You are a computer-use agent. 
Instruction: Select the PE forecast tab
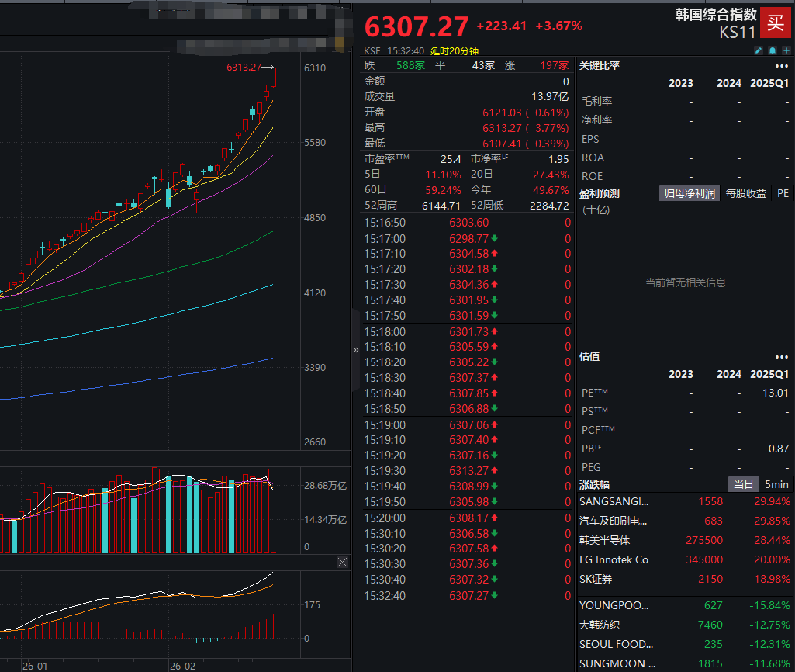(783, 193)
